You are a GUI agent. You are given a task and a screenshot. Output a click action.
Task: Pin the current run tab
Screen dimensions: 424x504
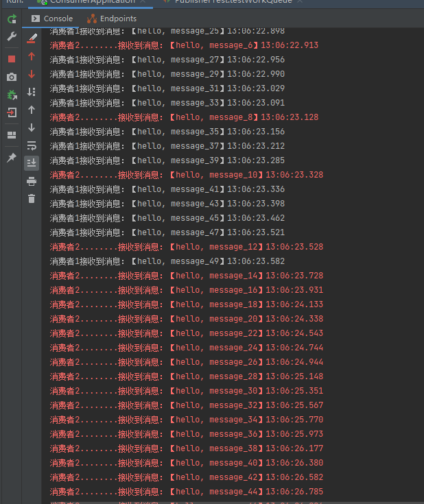[x=12, y=158]
